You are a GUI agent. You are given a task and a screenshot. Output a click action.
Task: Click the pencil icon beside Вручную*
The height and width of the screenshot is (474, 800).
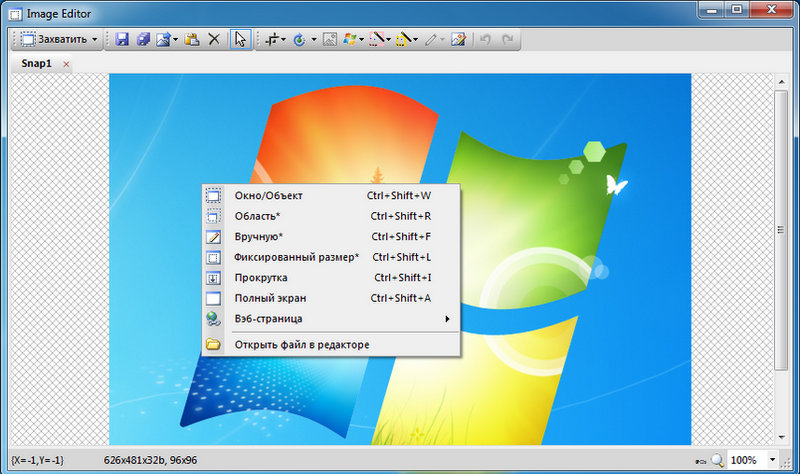[x=213, y=237]
